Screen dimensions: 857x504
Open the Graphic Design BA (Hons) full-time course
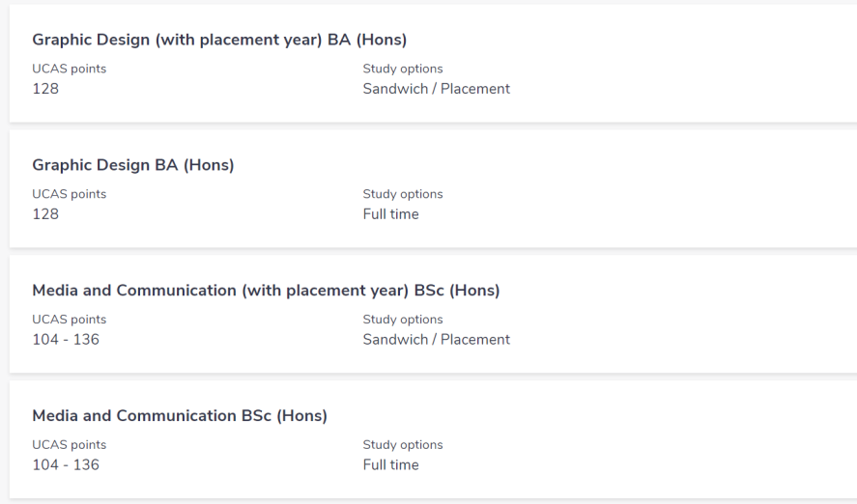[x=133, y=165]
